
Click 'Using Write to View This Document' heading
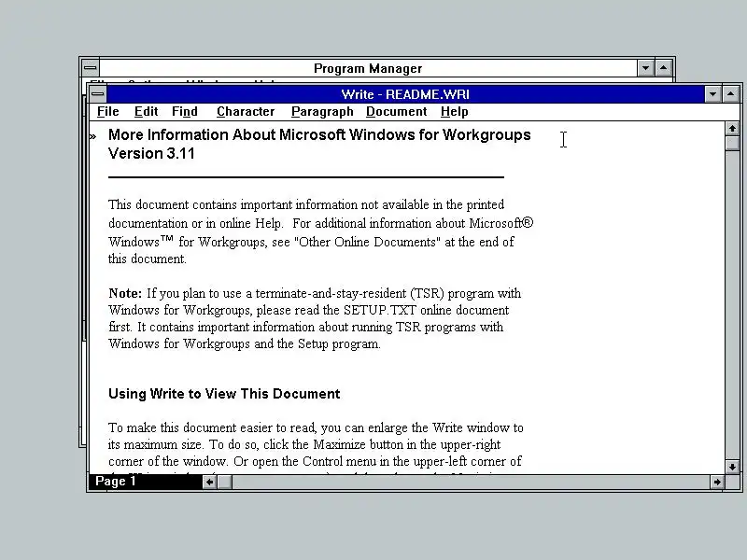(x=224, y=394)
